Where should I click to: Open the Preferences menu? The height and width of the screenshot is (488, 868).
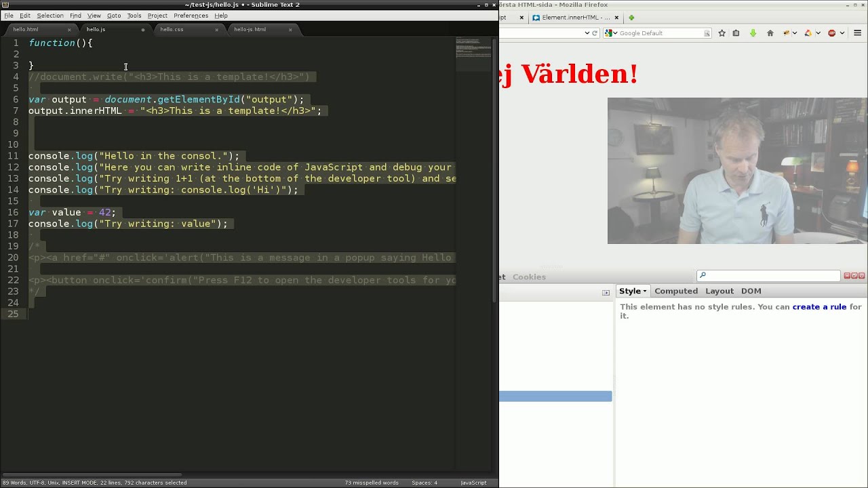(x=191, y=16)
